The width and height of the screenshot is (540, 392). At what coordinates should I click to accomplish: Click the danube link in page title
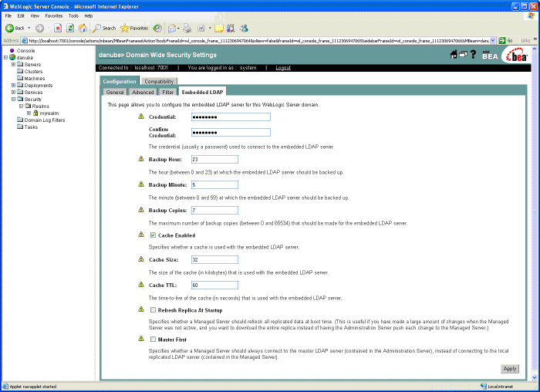coord(110,55)
